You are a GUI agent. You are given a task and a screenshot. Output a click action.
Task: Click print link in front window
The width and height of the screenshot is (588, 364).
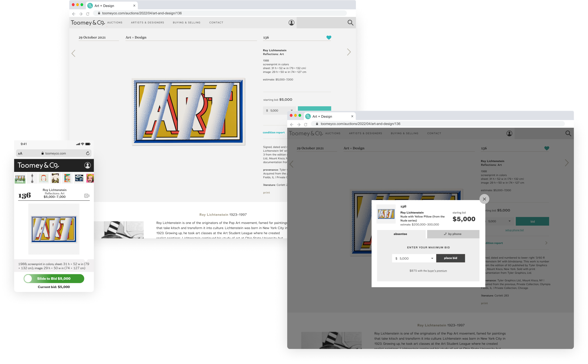484,303
